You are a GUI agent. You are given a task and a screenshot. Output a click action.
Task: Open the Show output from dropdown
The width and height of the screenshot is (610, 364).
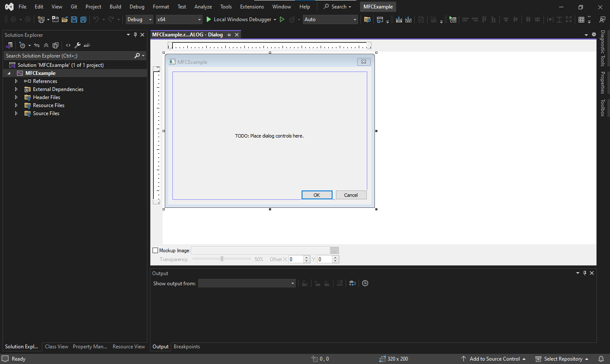pos(247,283)
